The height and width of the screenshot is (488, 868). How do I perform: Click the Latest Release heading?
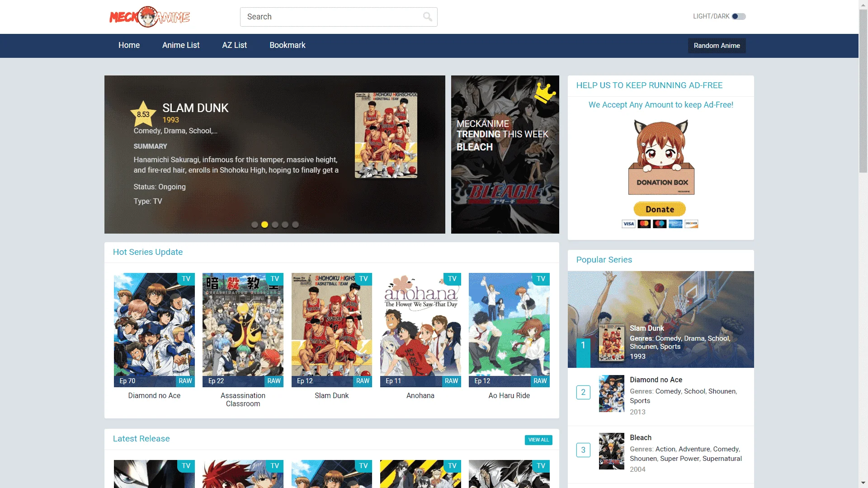[141, 439]
